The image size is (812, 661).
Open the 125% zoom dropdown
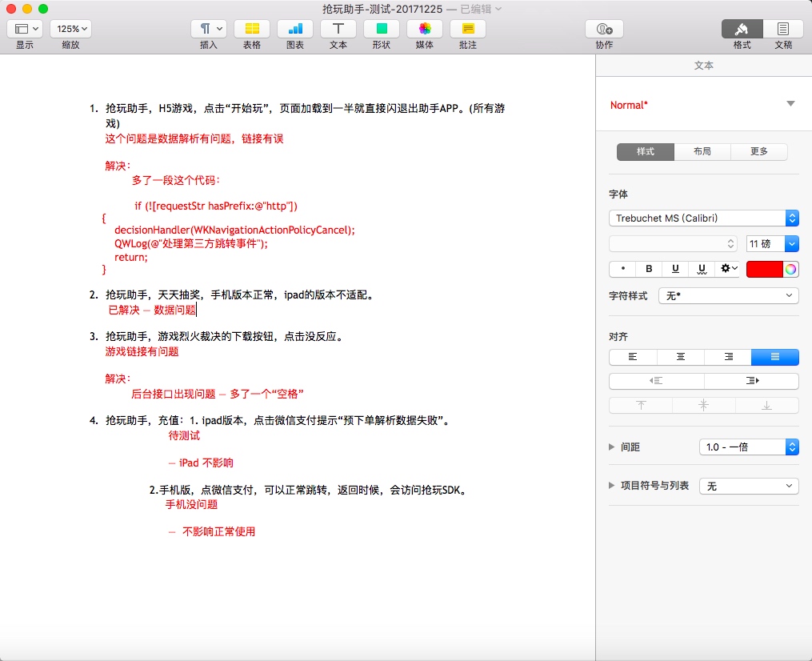tap(71, 29)
